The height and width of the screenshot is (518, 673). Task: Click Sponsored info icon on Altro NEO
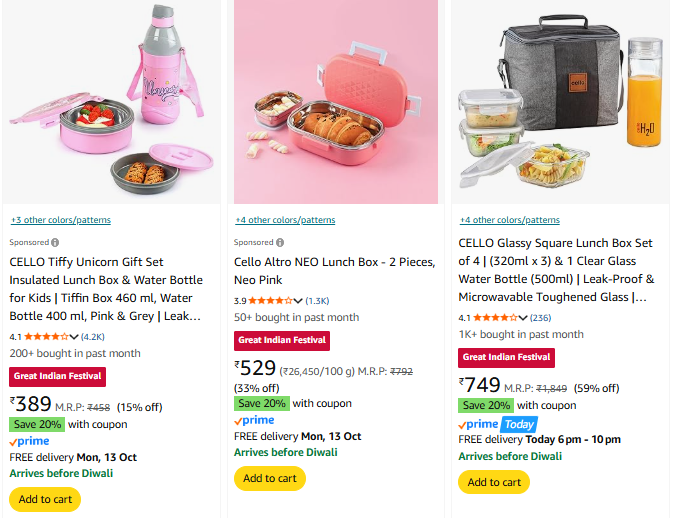pyautogui.click(x=279, y=242)
